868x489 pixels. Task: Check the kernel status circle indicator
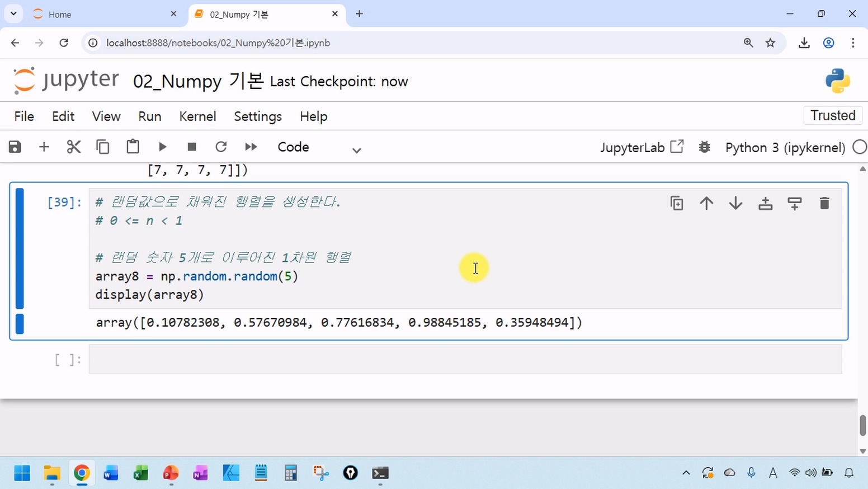click(860, 147)
